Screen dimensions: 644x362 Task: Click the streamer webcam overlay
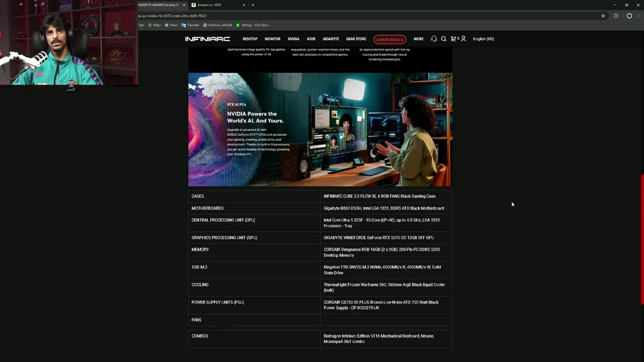[x=69, y=43]
